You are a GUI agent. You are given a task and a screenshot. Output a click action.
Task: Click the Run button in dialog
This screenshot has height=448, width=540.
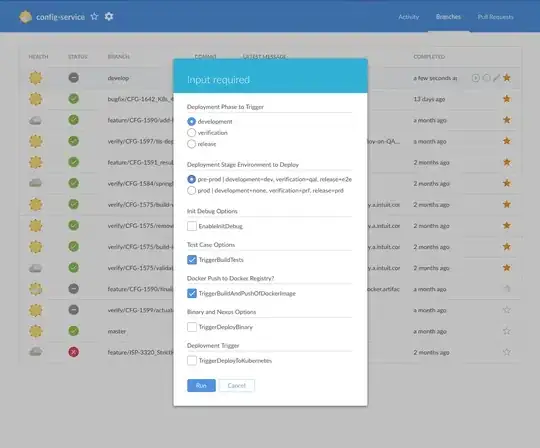(x=201, y=385)
